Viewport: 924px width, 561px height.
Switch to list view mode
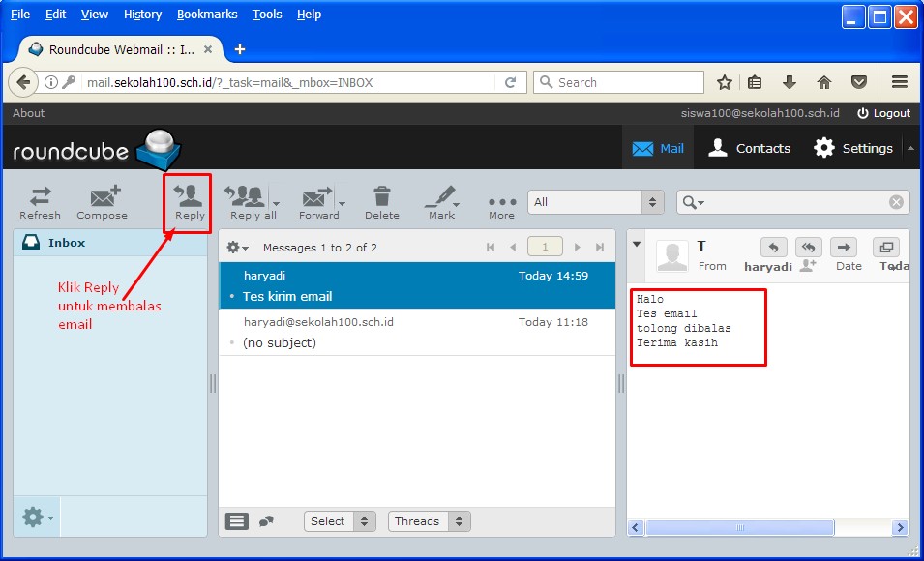pos(237,521)
